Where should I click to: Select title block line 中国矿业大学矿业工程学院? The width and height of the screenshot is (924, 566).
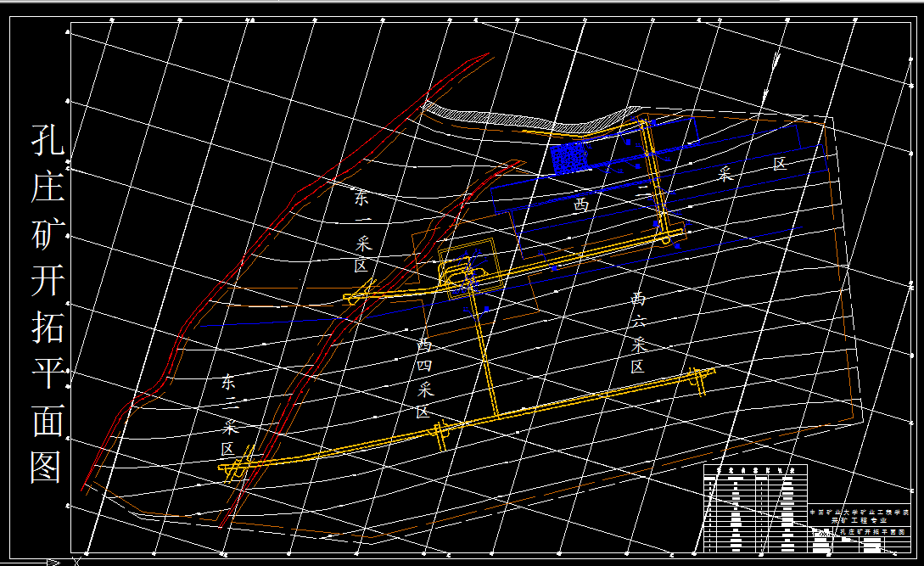pos(860,513)
